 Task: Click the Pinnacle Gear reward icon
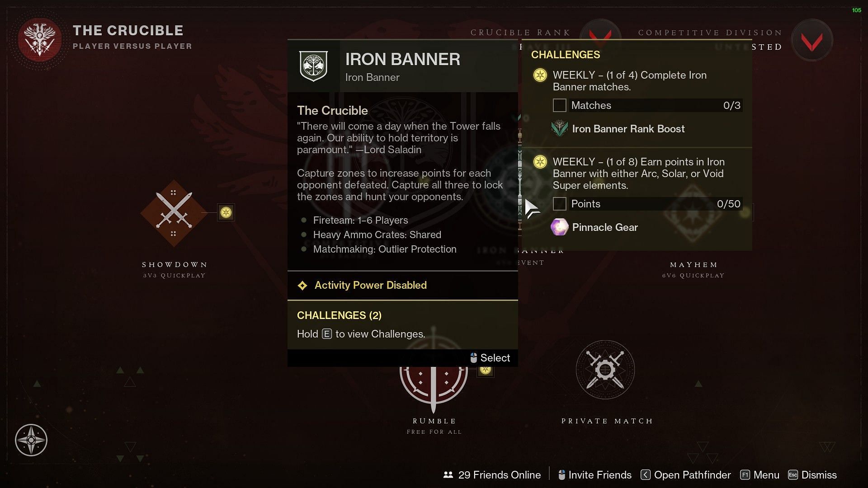[x=560, y=227]
